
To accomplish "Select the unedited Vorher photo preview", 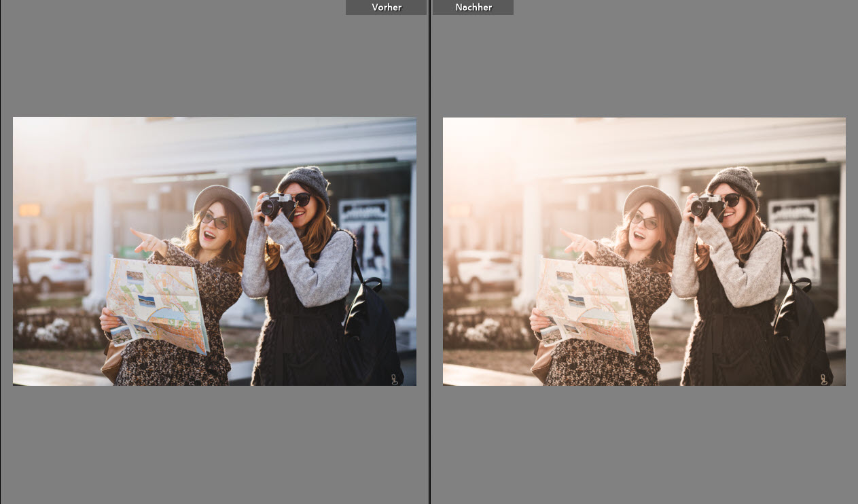I will [215, 251].
